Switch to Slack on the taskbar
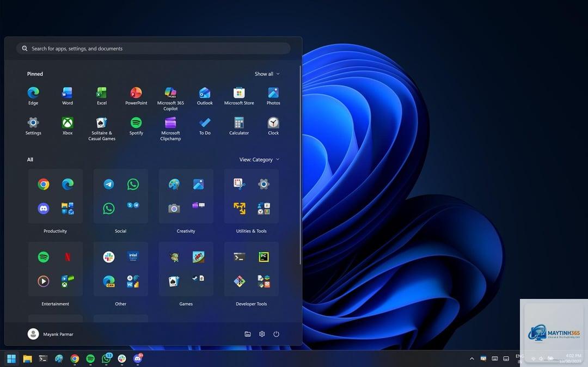The image size is (588, 367). click(x=122, y=359)
